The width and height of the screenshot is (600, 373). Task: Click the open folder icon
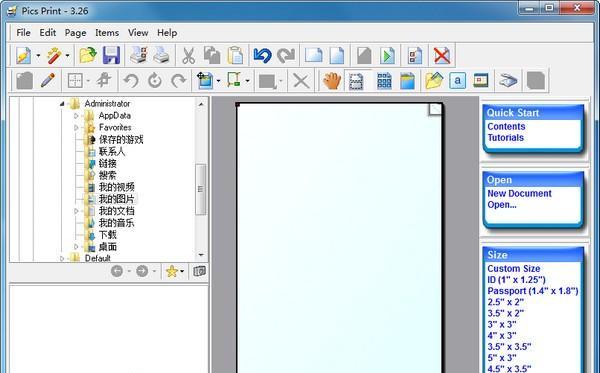[x=88, y=56]
